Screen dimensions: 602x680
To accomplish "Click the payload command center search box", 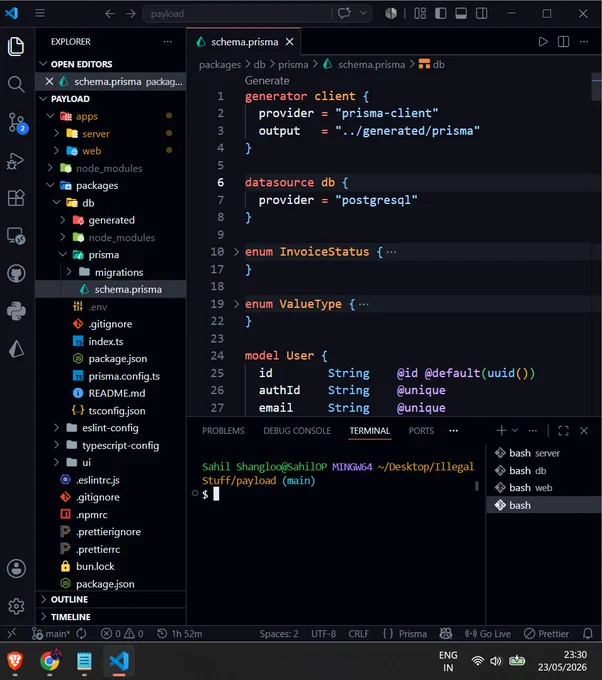I will [236, 13].
